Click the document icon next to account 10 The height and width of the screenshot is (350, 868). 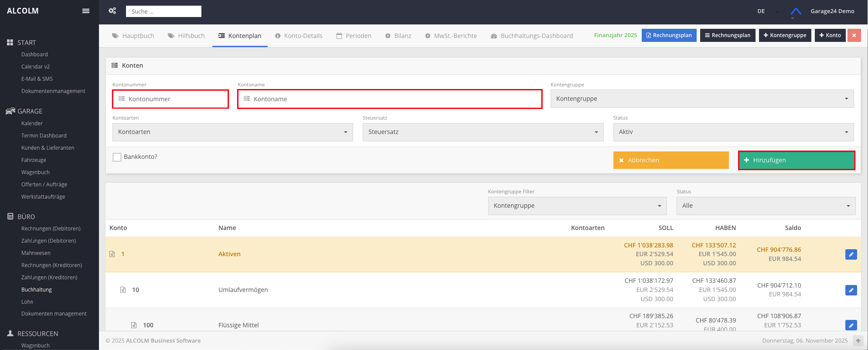pyautogui.click(x=123, y=290)
